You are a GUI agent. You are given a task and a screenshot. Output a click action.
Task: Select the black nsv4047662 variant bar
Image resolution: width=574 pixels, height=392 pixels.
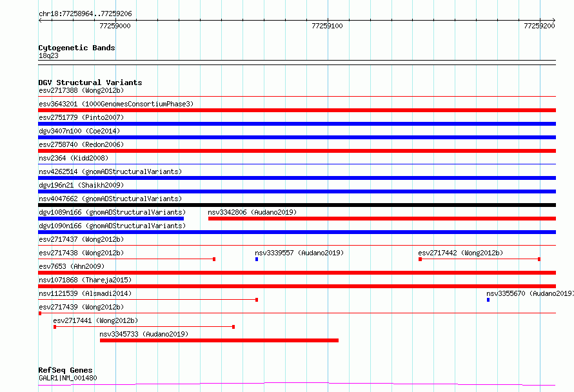pyautogui.click(x=297, y=205)
